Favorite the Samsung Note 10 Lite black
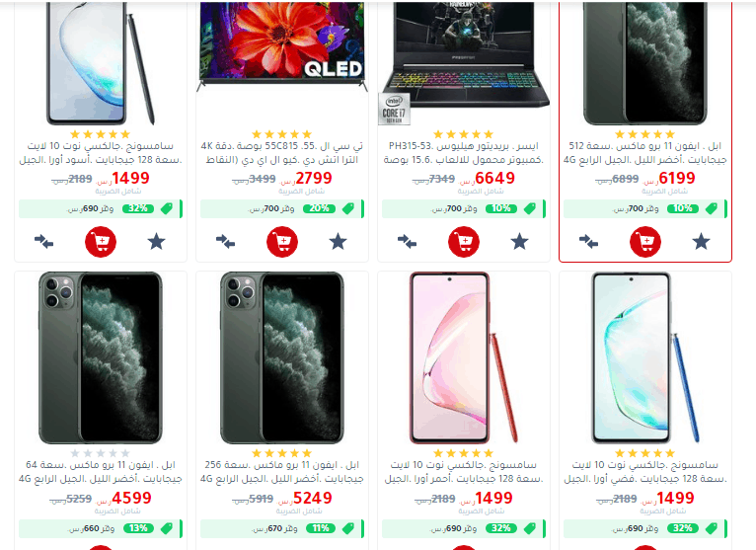This screenshot has width=756, height=550. 156,241
